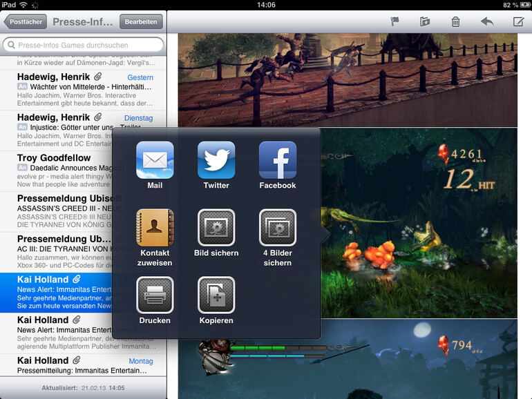This screenshot has height=399, width=532.
Task: Tap the 14:06 clock in status bar
Action: [x=266, y=5]
